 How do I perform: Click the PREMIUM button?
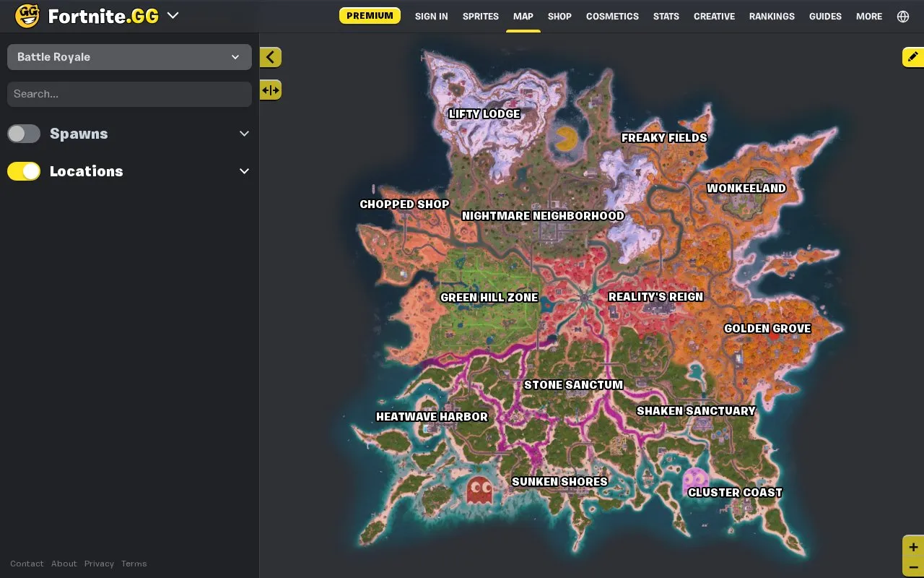point(370,15)
